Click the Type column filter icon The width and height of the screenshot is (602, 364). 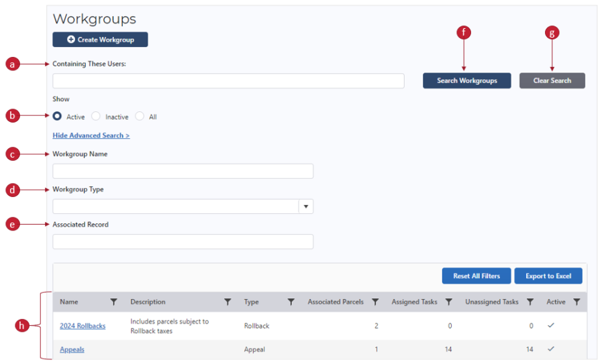(291, 302)
